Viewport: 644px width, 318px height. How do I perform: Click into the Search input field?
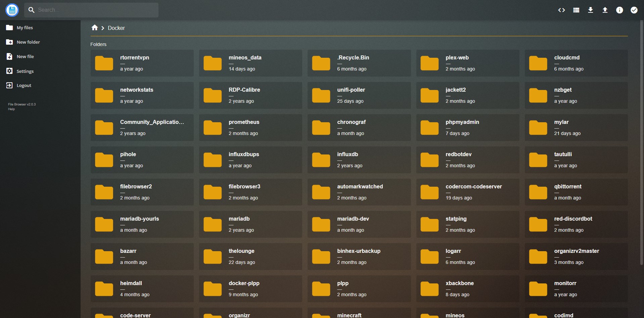coord(96,10)
